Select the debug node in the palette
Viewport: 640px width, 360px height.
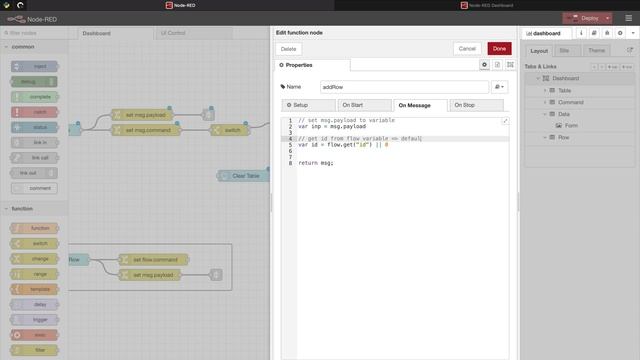[x=34, y=82]
